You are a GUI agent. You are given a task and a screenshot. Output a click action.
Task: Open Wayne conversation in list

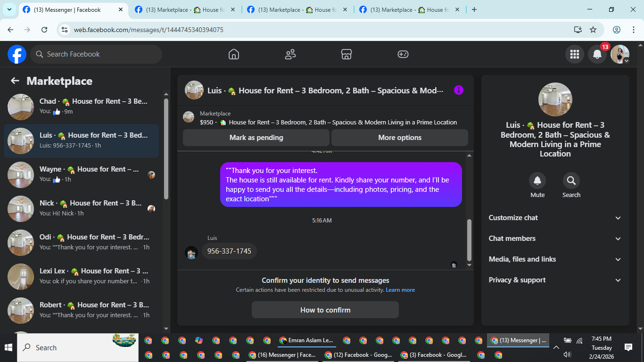[82, 174]
